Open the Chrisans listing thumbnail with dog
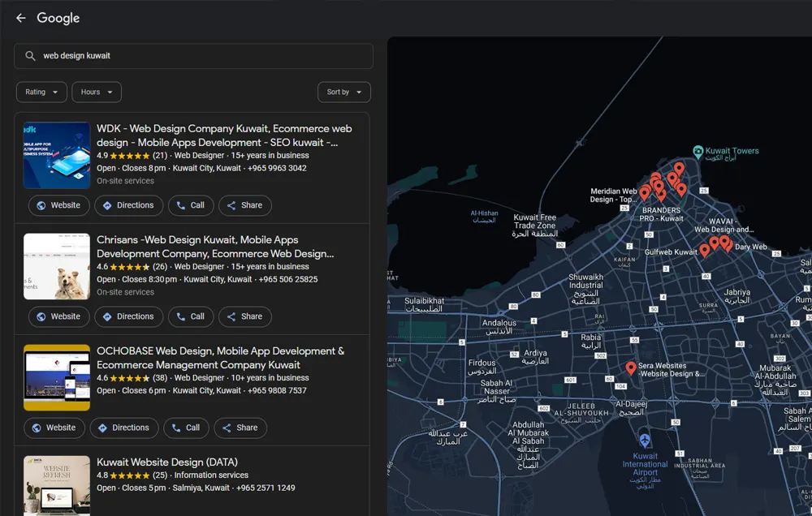The image size is (812, 516). click(57, 267)
